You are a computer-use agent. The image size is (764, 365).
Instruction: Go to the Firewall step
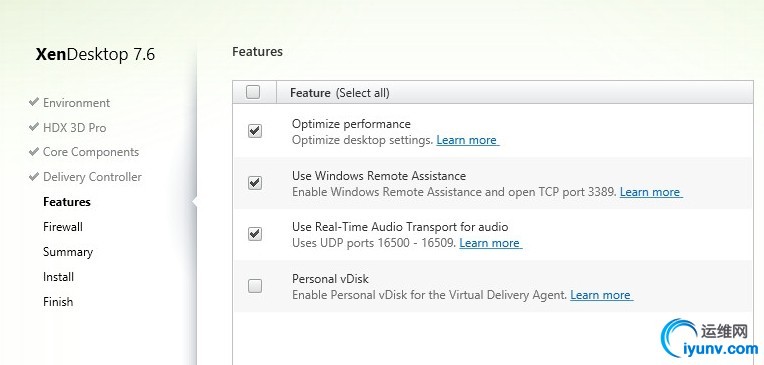click(63, 227)
